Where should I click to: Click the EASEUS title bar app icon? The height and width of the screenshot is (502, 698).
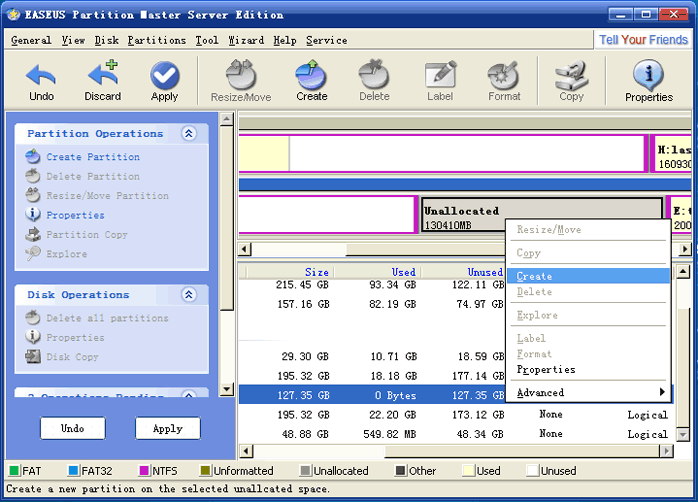click(x=13, y=15)
